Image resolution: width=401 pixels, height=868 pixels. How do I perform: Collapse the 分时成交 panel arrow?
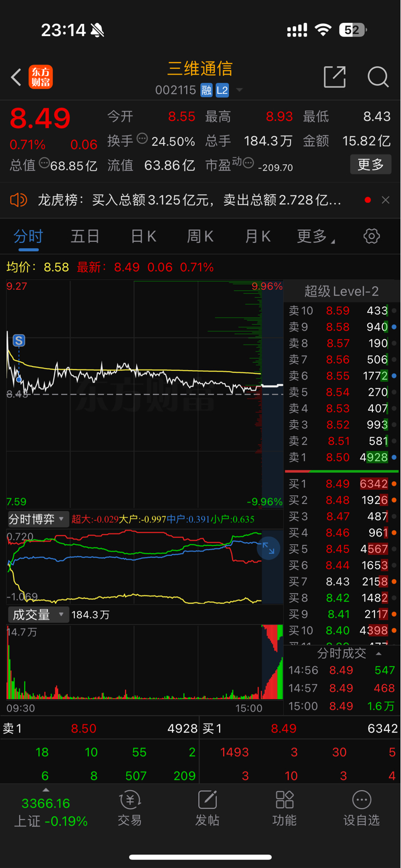coord(379,653)
